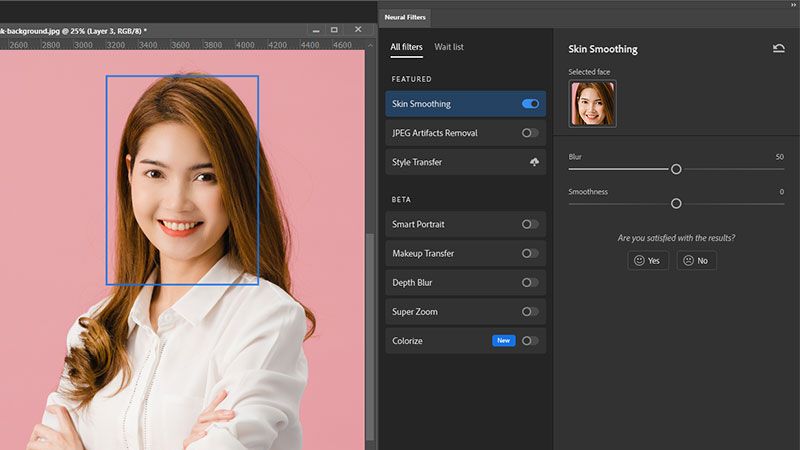Turn on the Makeup Transfer filter
Screen dimensions: 800x450
pyautogui.click(x=530, y=253)
